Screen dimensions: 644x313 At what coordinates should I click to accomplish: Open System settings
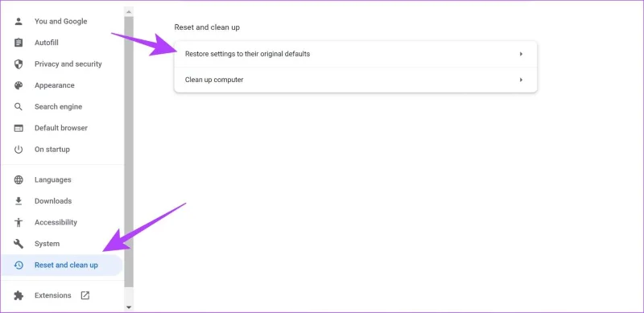(x=47, y=244)
